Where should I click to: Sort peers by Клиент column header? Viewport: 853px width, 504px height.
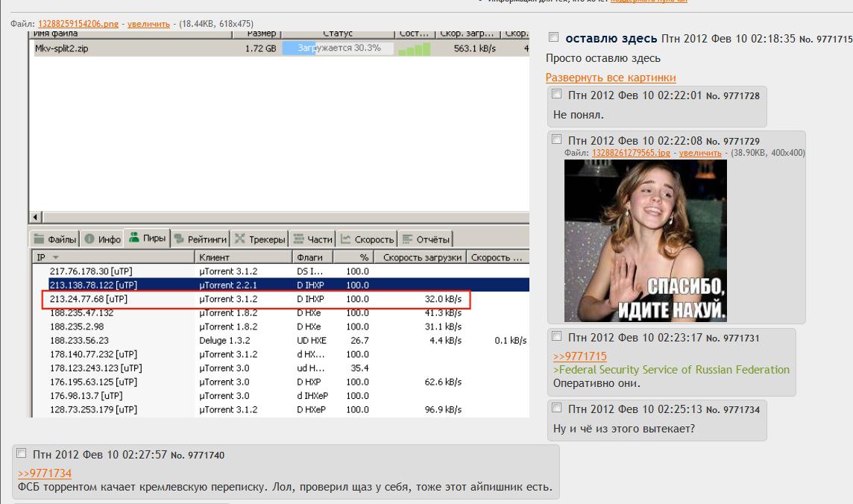243,257
